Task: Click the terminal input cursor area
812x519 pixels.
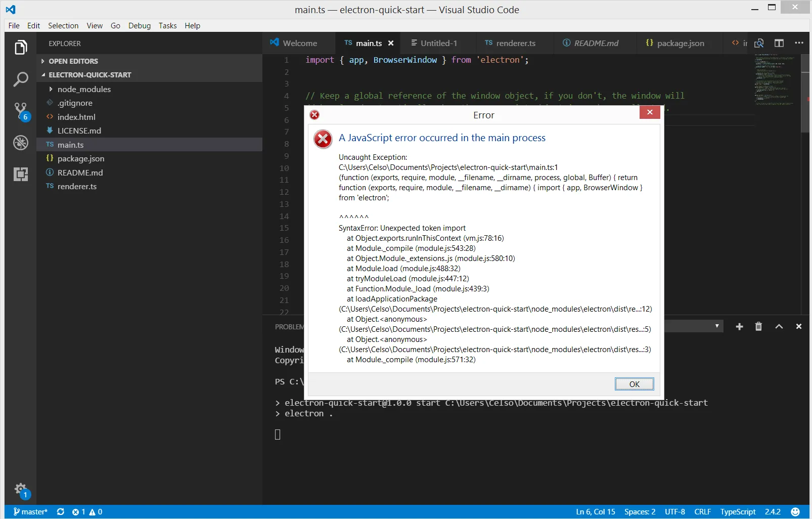Action: coord(278,435)
